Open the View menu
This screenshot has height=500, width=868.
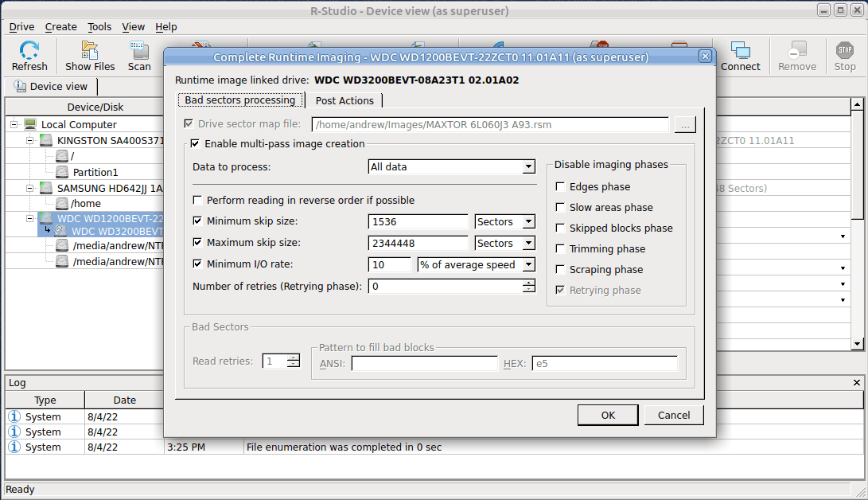point(134,26)
